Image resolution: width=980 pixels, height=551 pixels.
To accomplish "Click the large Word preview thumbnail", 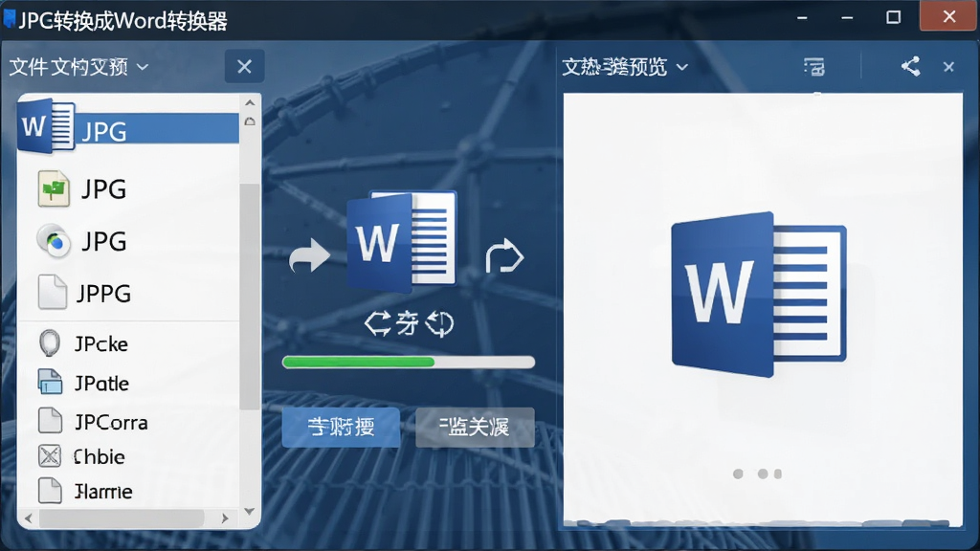I will (759, 294).
